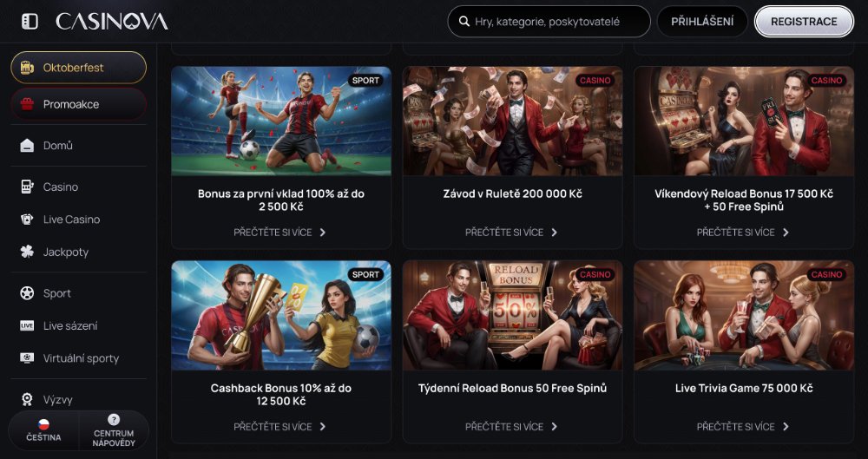The height and width of the screenshot is (459, 868).
Task: Click the Přihlášení login button
Action: [x=702, y=22]
